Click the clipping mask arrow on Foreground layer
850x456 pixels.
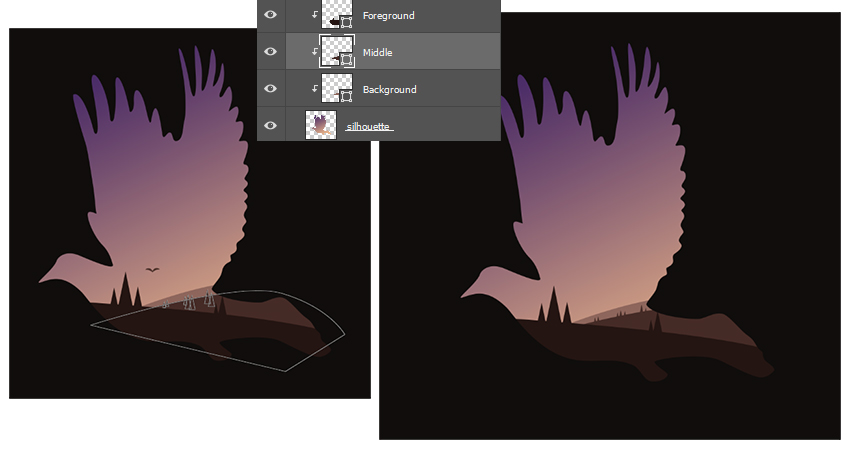[x=314, y=15]
